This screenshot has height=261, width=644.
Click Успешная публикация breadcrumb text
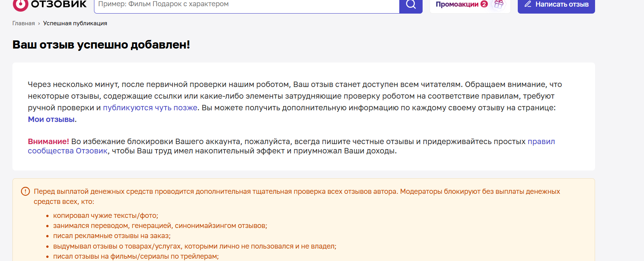click(75, 23)
